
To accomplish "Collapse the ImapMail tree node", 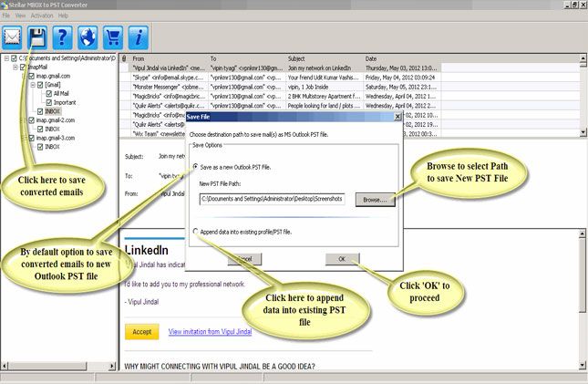I will click(15, 67).
